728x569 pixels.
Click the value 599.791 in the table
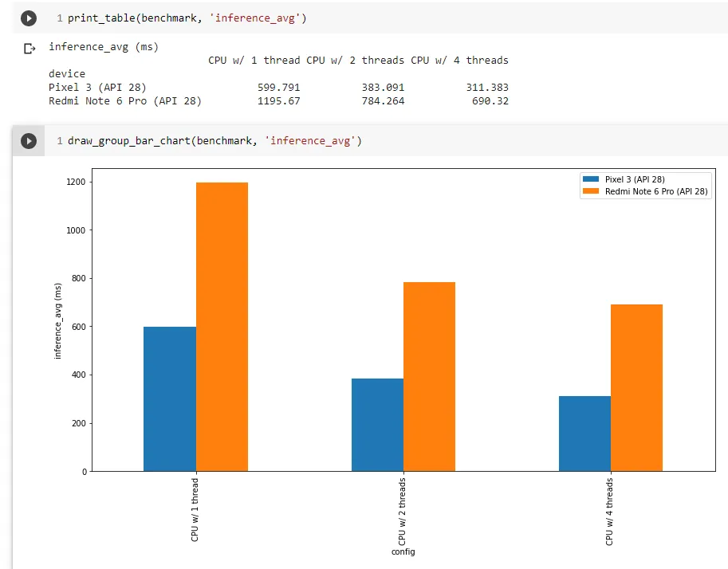[x=278, y=87]
